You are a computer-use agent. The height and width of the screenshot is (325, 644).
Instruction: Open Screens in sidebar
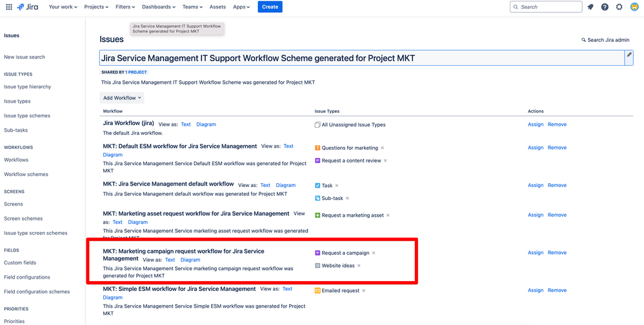click(14, 204)
